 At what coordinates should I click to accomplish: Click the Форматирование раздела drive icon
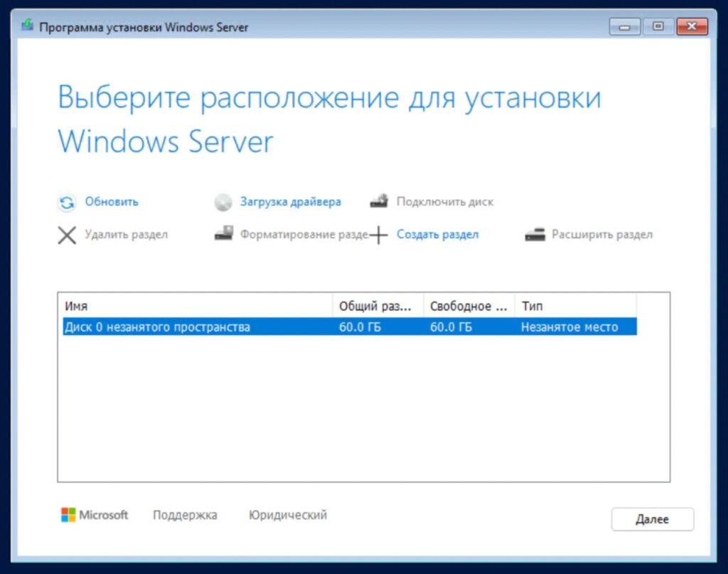click(x=224, y=233)
